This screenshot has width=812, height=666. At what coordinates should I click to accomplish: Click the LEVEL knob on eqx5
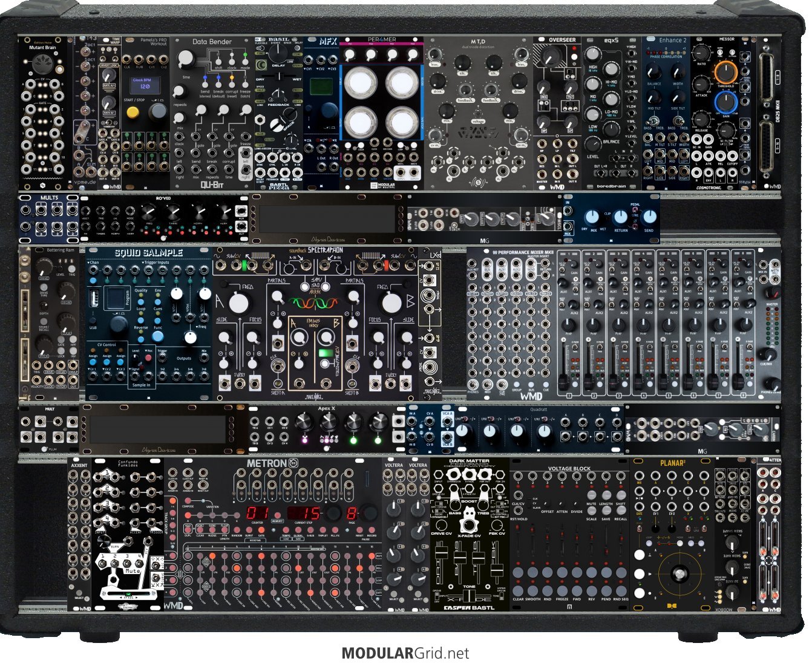tap(594, 145)
